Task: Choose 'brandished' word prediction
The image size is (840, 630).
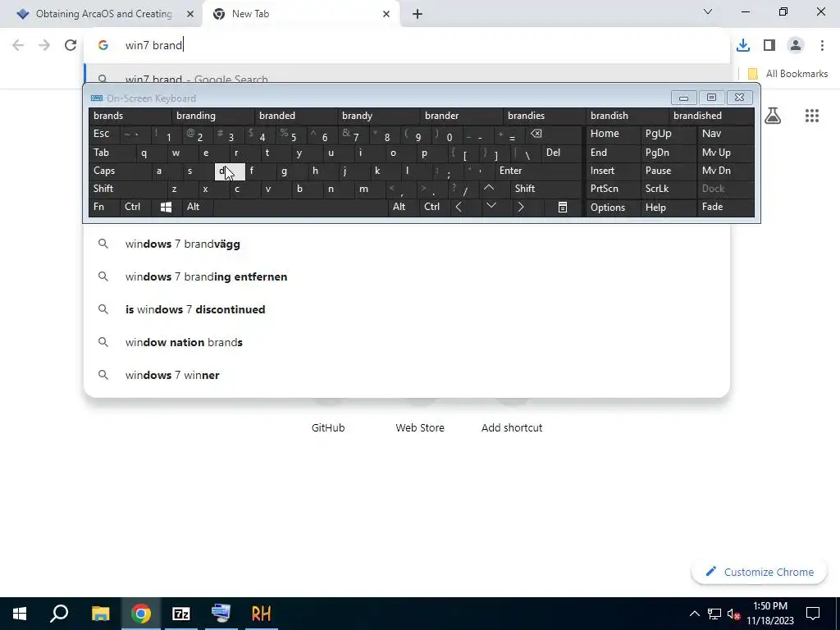Action: pos(711,116)
